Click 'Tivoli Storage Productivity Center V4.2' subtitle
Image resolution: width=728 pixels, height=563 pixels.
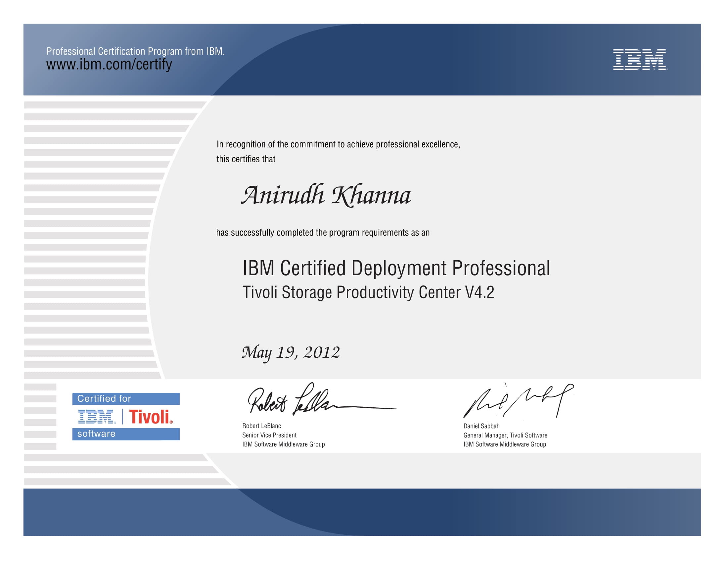[368, 292]
